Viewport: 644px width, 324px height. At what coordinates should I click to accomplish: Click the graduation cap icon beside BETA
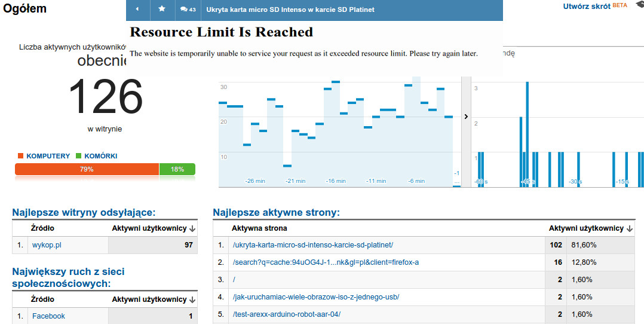(x=639, y=5)
